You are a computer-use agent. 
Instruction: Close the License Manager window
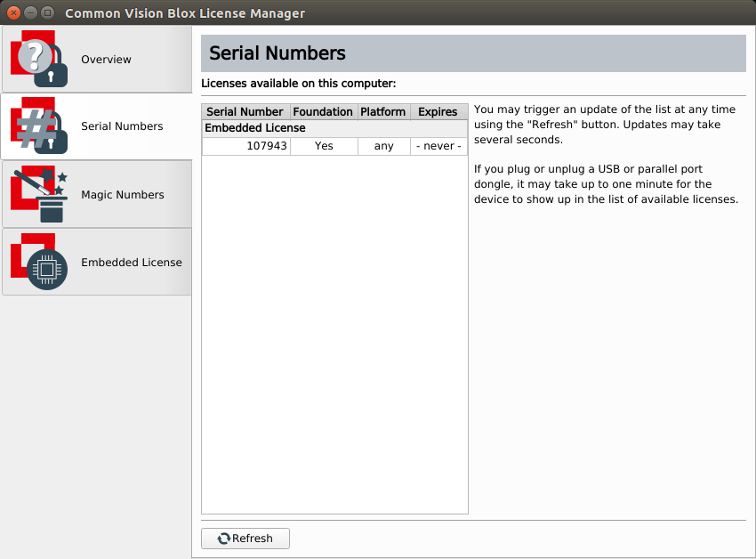pyautogui.click(x=14, y=13)
